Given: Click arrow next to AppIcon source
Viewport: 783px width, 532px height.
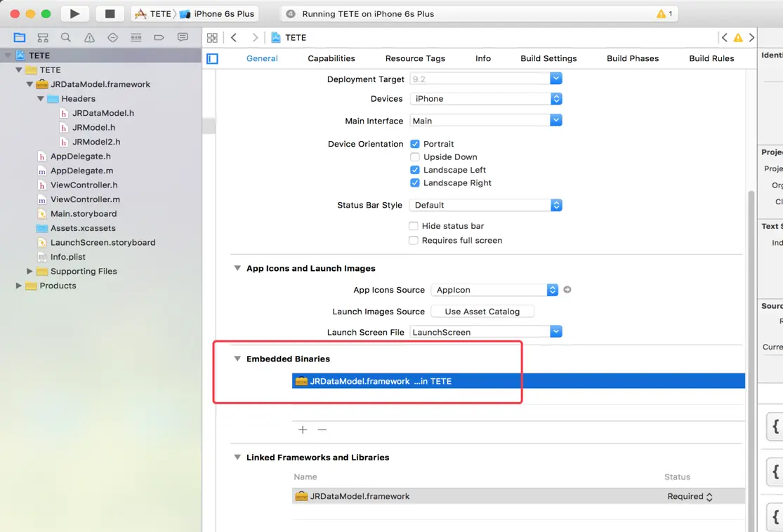Looking at the screenshot, I should point(567,289).
